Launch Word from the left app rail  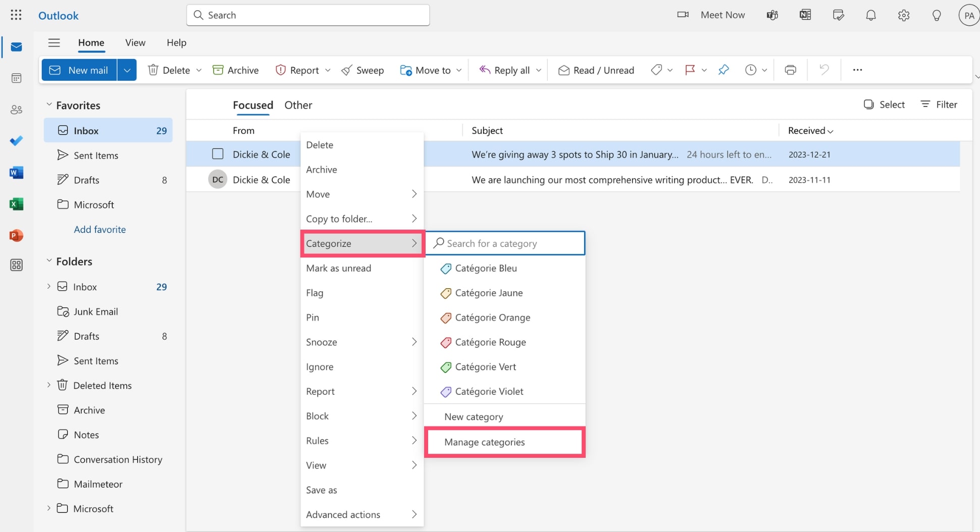point(16,173)
